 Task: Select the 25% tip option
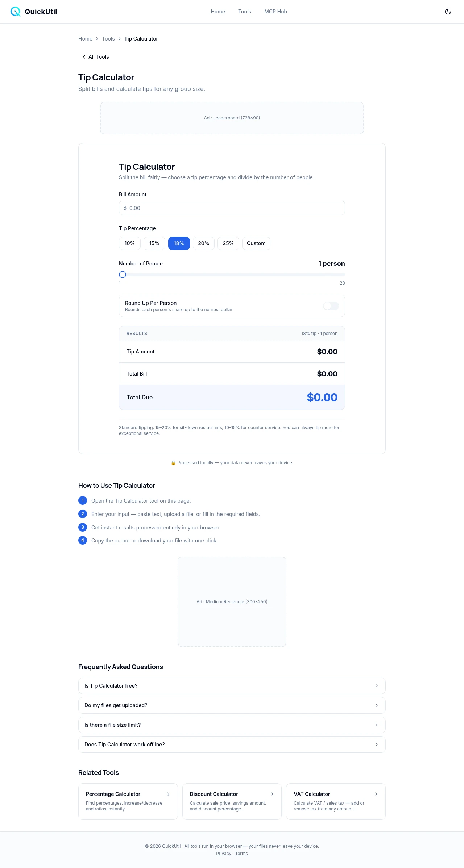click(228, 243)
